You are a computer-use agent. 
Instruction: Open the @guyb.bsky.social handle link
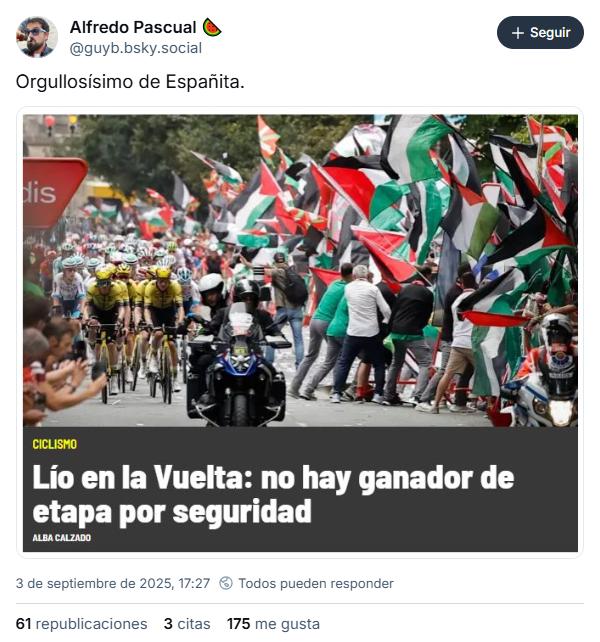click(x=136, y=48)
